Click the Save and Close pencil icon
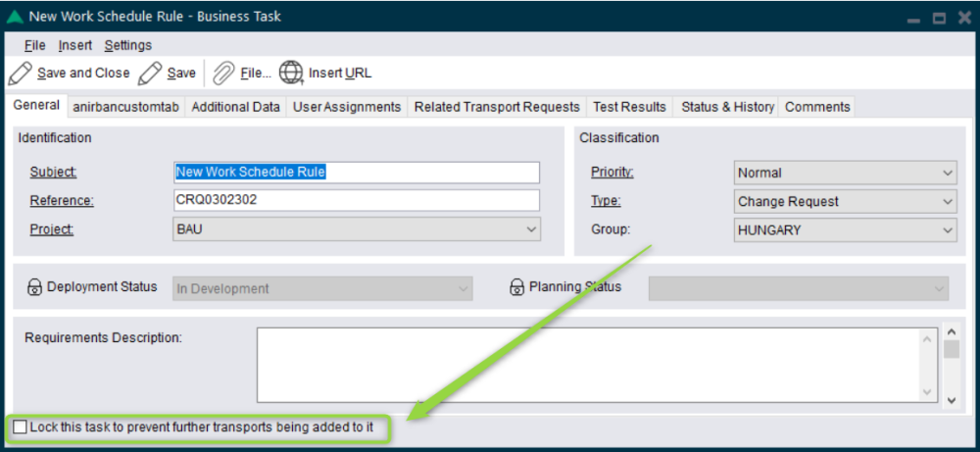 pos(20,73)
